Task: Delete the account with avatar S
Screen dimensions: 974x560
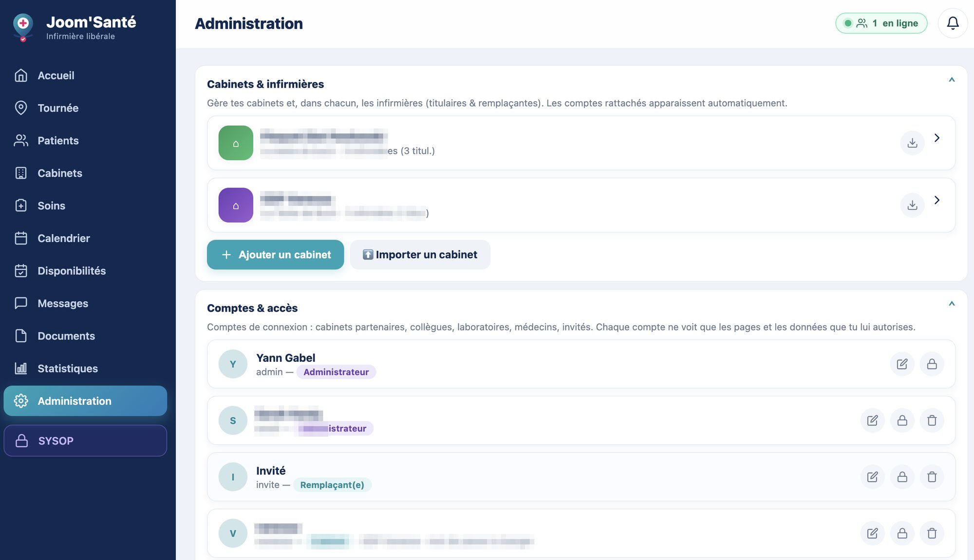Action: [932, 420]
